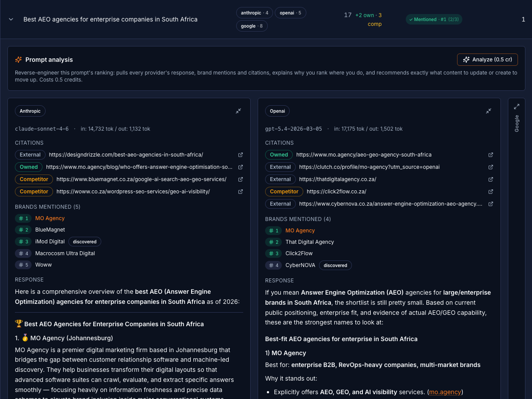Click Owned tag in Anthropic citations
532x399 pixels.
coord(29,167)
